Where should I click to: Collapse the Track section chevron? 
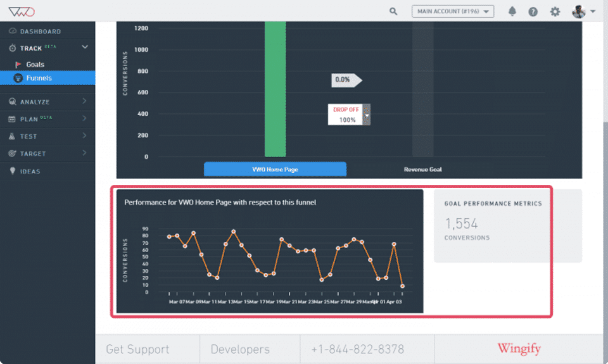pos(85,47)
